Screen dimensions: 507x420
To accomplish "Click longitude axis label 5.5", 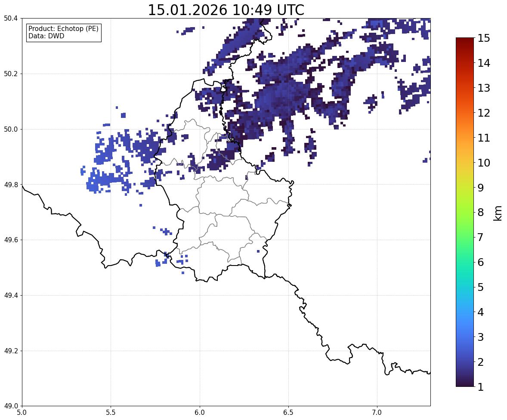I will tap(111, 413).
